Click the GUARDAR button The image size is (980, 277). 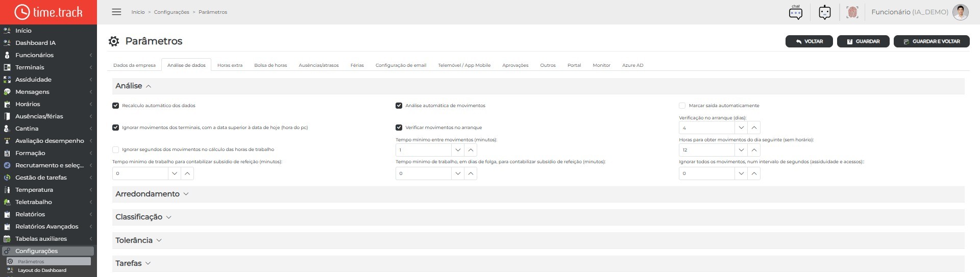pyautogui.click(x=863, y=41)
